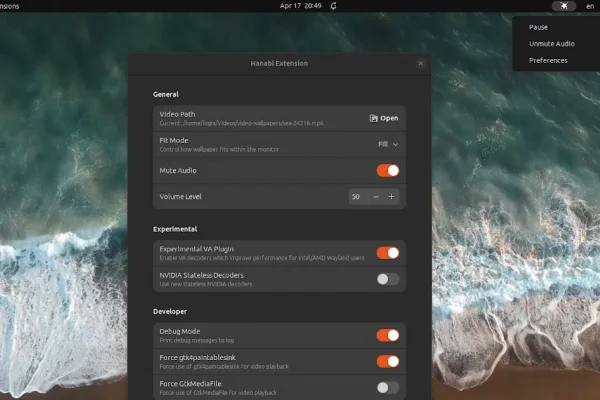Open the notification bell in the top bar
The height and width of the screenshot is (400, 600).
tap(333, 6)
